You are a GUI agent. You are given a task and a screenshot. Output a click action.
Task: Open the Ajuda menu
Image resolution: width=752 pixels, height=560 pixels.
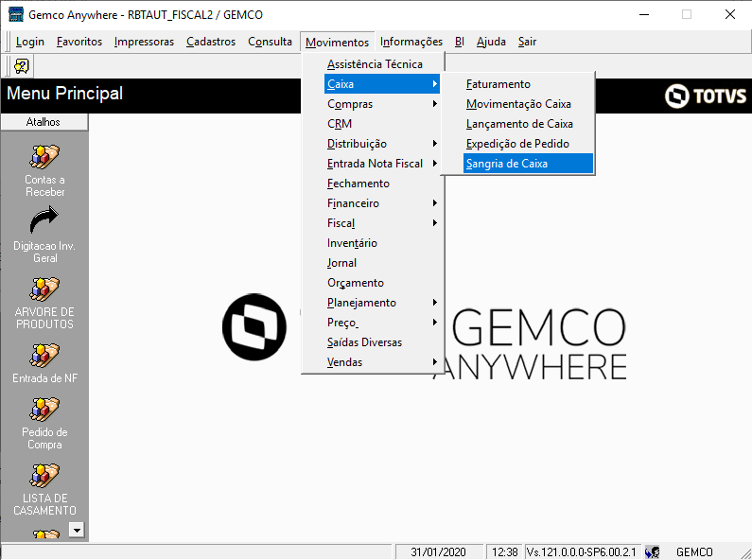pyautogui.click(x=491, y=42)
